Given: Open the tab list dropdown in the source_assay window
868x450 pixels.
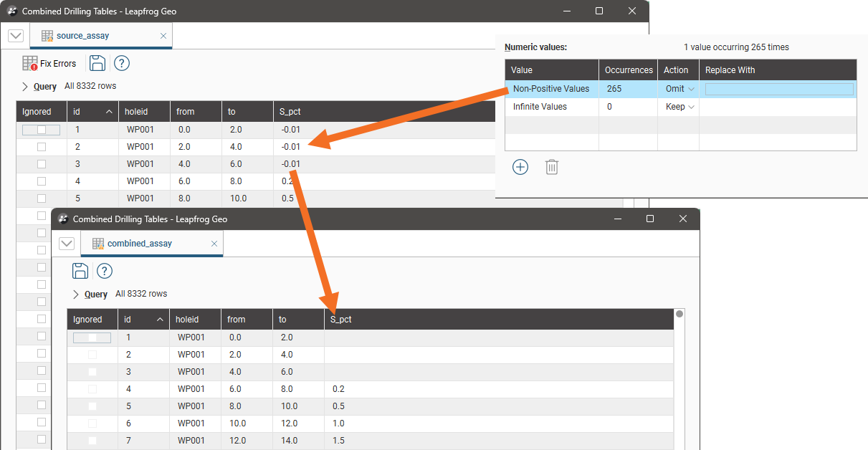Looking at the screenshot, I should click(x=16, y=36).
